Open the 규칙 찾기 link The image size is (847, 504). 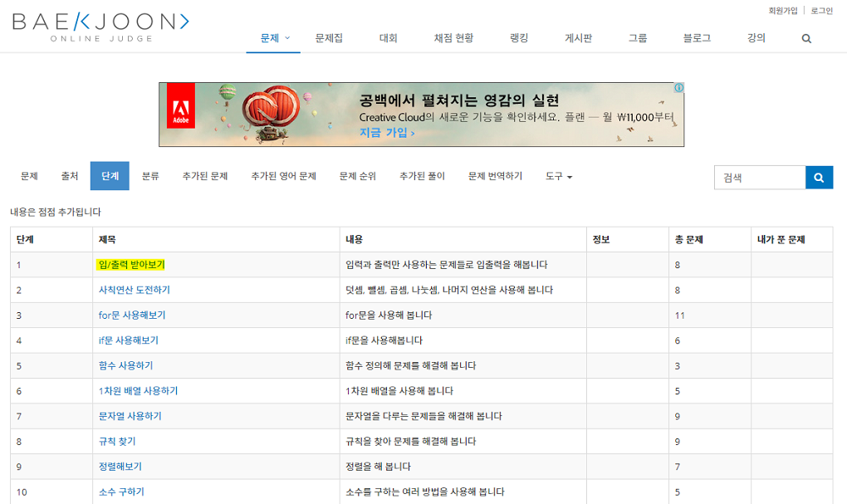pyautogui.click(x=117, y=442)
